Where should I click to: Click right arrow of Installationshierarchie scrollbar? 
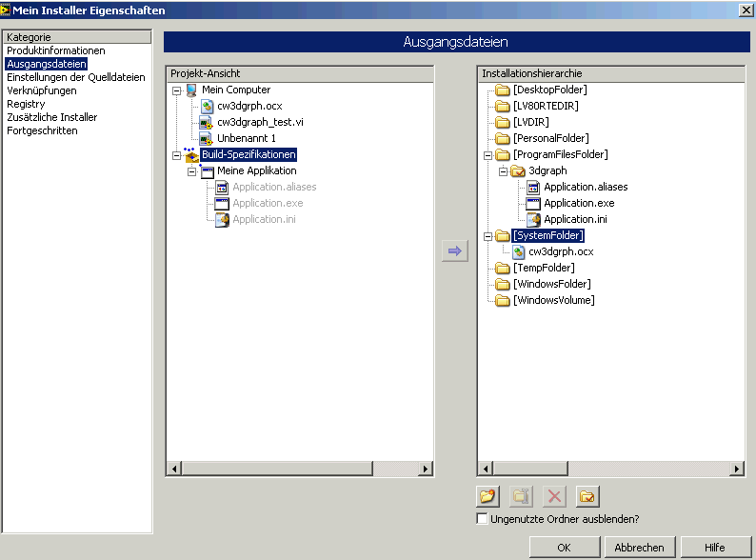click(736, 469)
